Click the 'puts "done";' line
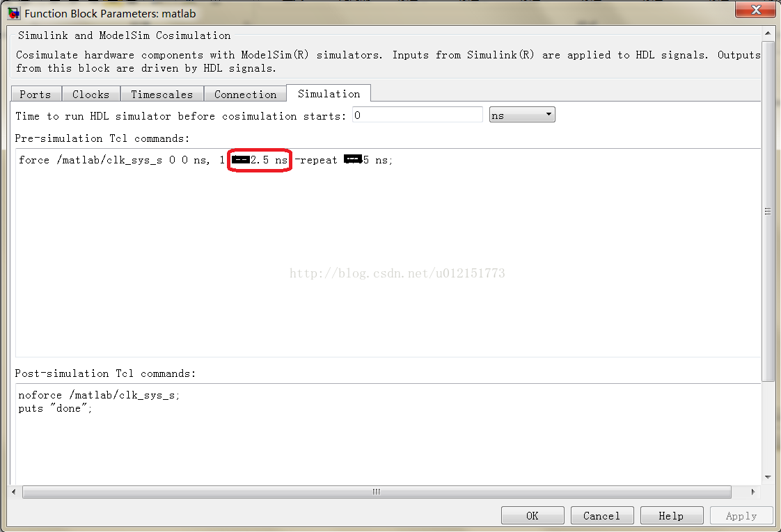Image resolution: width=781 pixels, height=532 pixels. (x=55, y=409)
